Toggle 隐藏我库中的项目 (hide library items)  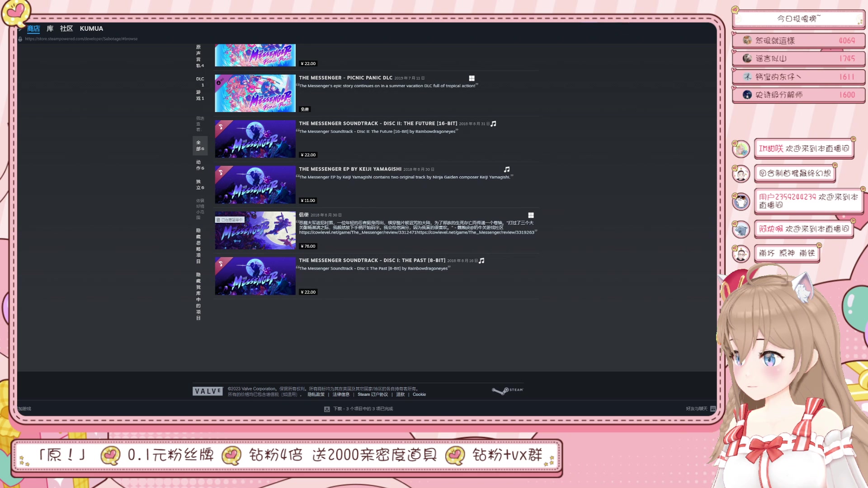click(x=198, y=296)
